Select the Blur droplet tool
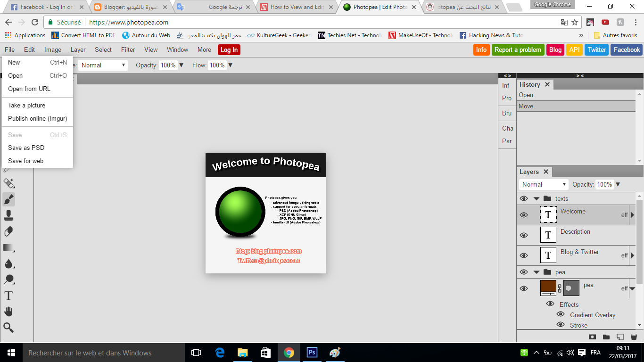Screen dimensions: 644x362 point(8,263)
